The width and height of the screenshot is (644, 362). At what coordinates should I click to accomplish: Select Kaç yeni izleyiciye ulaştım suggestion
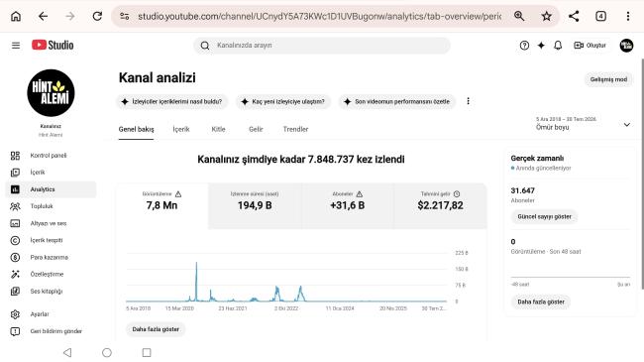point(283,101)
